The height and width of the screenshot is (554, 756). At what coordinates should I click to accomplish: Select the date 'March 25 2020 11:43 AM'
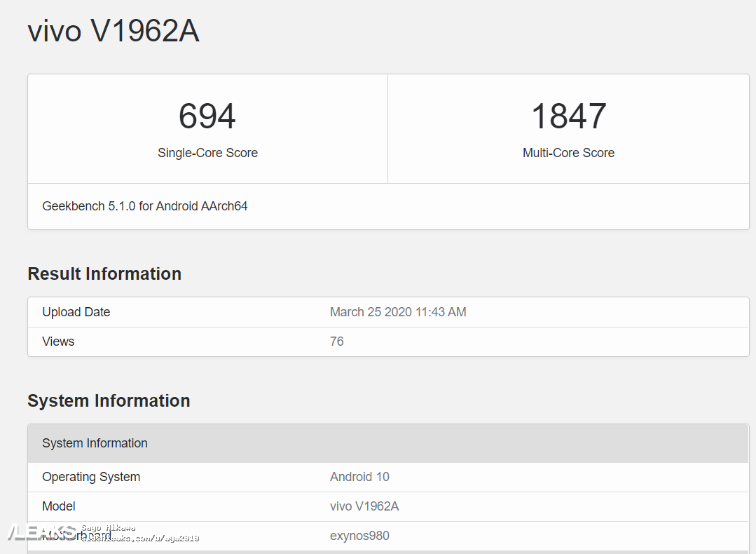click(x=398, y=312)
